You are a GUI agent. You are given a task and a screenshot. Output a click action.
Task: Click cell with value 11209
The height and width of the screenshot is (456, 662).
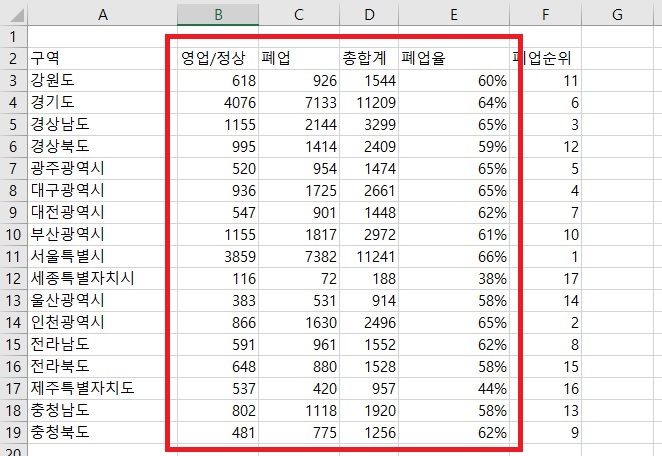369,102
